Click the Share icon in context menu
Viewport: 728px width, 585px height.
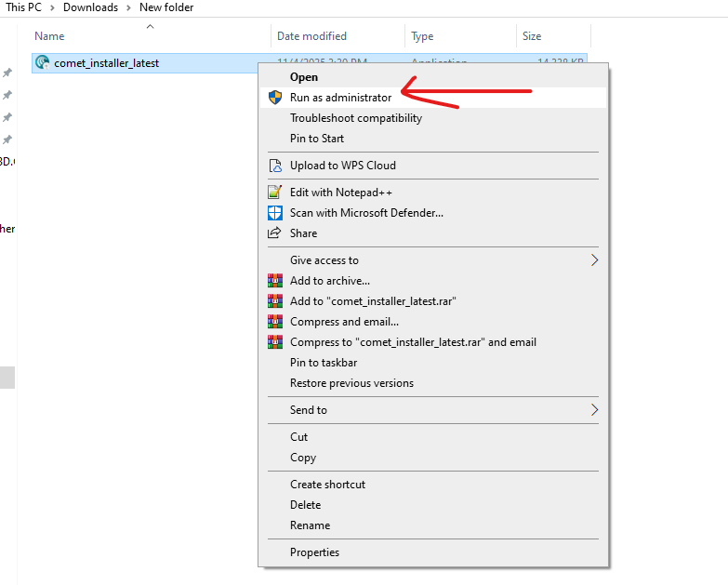[x=274, y=233]
